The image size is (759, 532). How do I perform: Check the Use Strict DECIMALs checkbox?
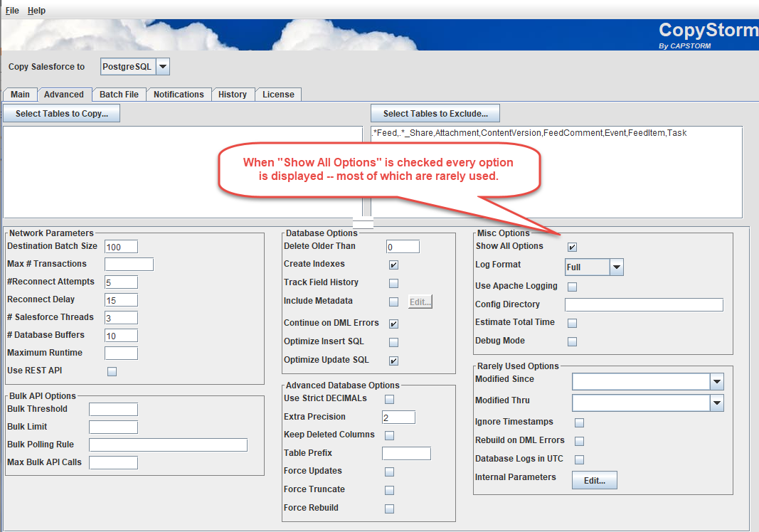coord(389,399)
